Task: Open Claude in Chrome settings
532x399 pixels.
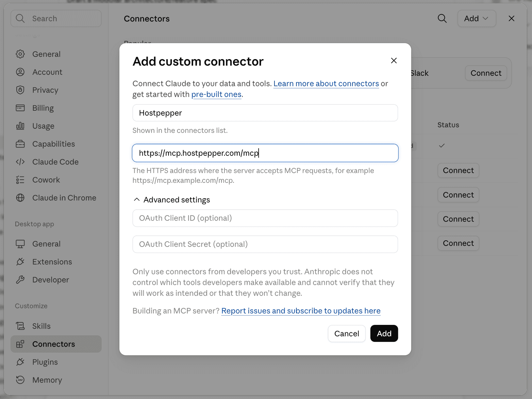Action: [x=56, y=198]
